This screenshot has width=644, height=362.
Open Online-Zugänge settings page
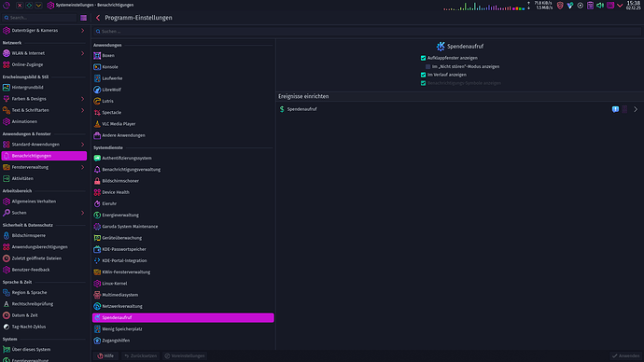point(44,65)
